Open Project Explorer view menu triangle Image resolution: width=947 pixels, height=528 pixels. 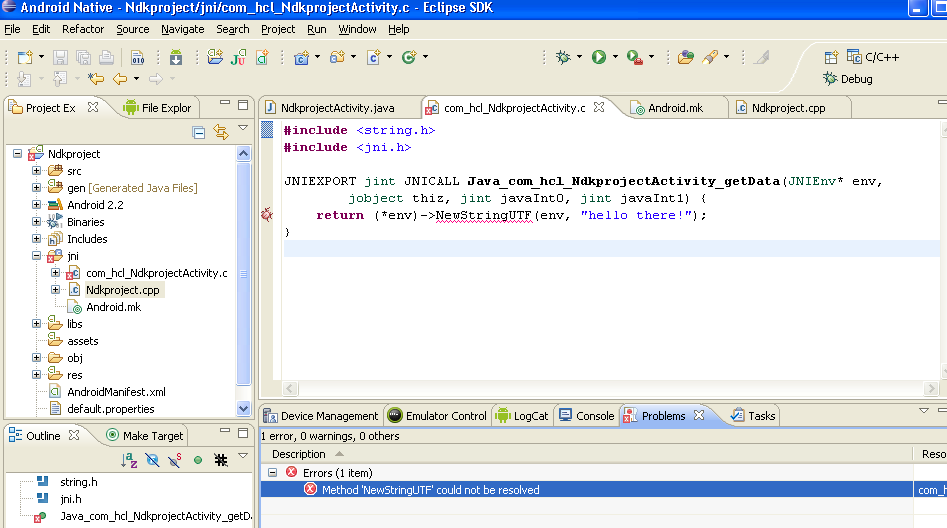pos(243,128)
